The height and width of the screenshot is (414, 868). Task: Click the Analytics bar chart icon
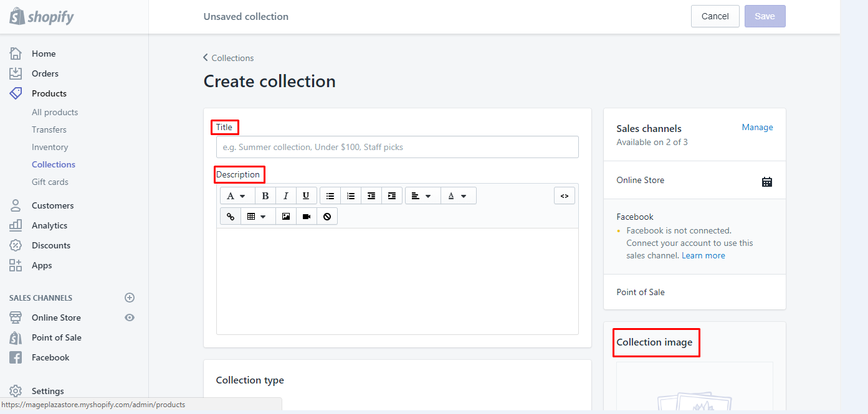tap(16, 225)
